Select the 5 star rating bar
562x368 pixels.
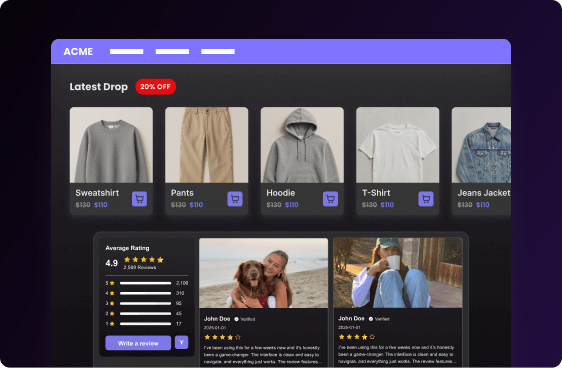click(145, 283)
